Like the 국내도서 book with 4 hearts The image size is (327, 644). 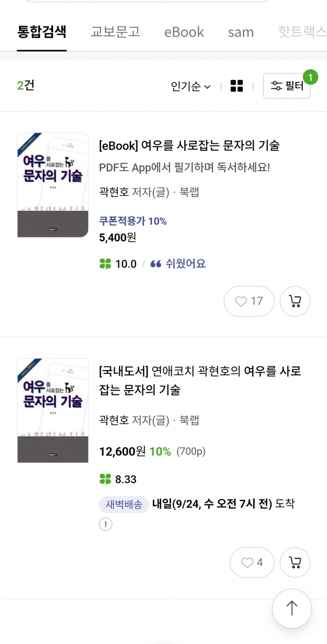tap(252, 563)
